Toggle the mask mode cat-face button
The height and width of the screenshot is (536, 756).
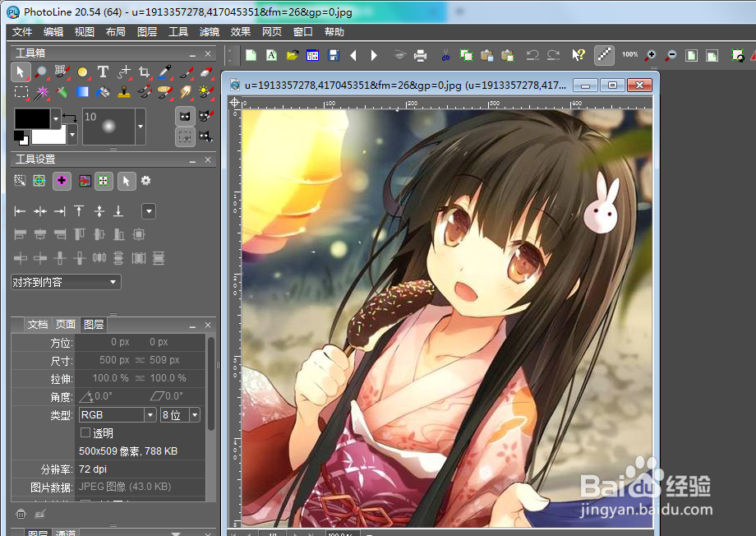[185, 116]
